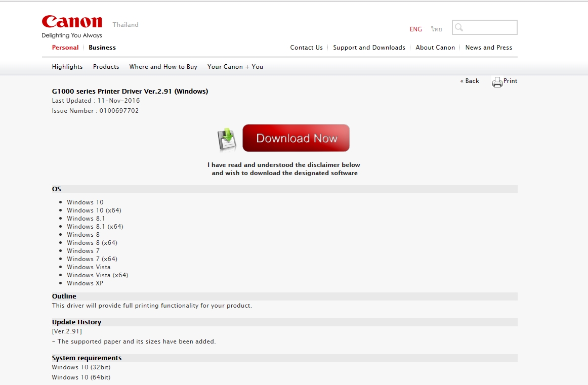Image resolution: width=588 pixels, height=385 pixels.
Task: Click the red Download Now button
Action: (296, 138)
